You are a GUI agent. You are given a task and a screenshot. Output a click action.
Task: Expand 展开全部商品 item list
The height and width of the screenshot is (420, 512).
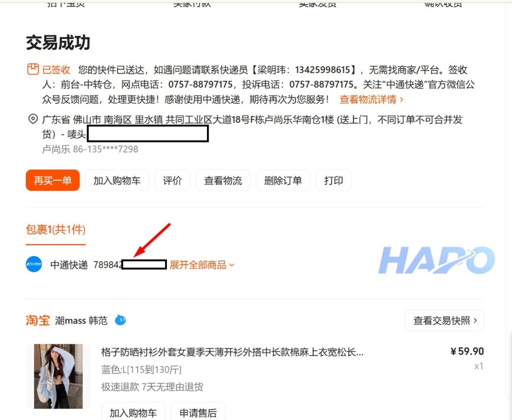[x=202, y=265]
